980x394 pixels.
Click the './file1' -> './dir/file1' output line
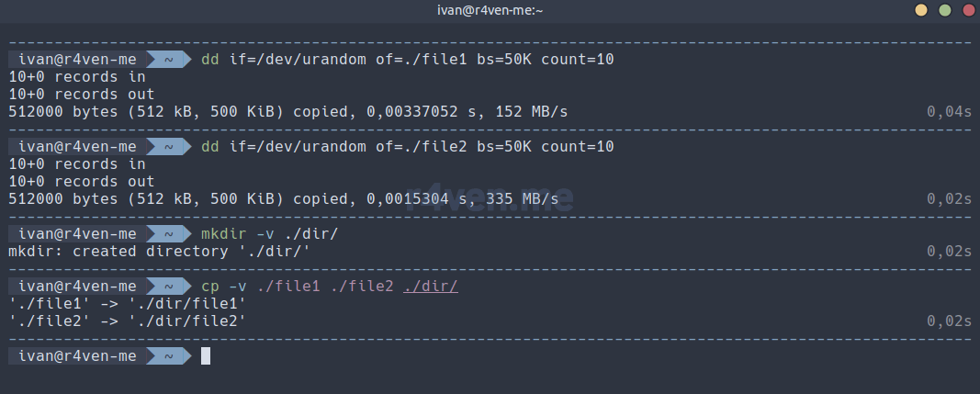pyautogui.click(x=127, y=304)
